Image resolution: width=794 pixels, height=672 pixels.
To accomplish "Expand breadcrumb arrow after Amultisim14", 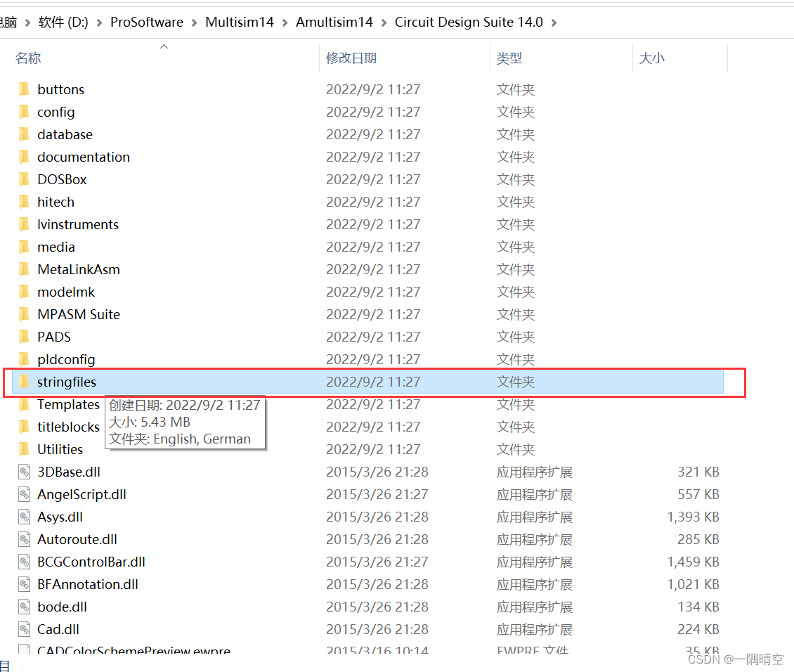I will tap(384, 22).
